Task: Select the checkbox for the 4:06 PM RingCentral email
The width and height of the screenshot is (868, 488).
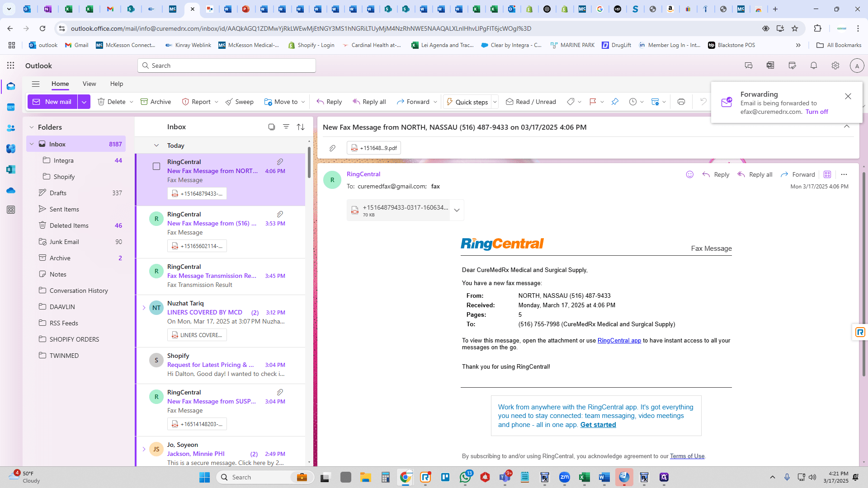Action: pos(156,166)
